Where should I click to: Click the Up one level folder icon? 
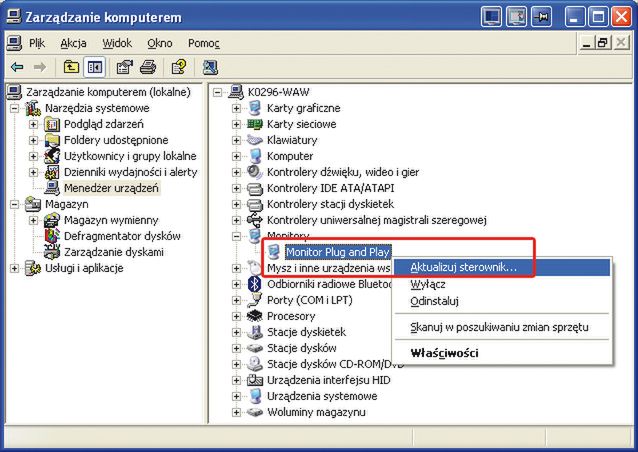tap(71, 67)
